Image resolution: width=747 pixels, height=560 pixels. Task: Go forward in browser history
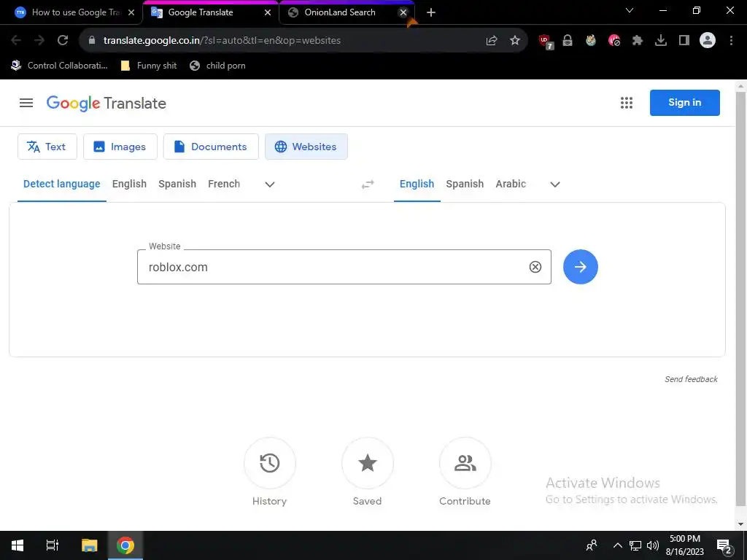(x=39, y=41)
